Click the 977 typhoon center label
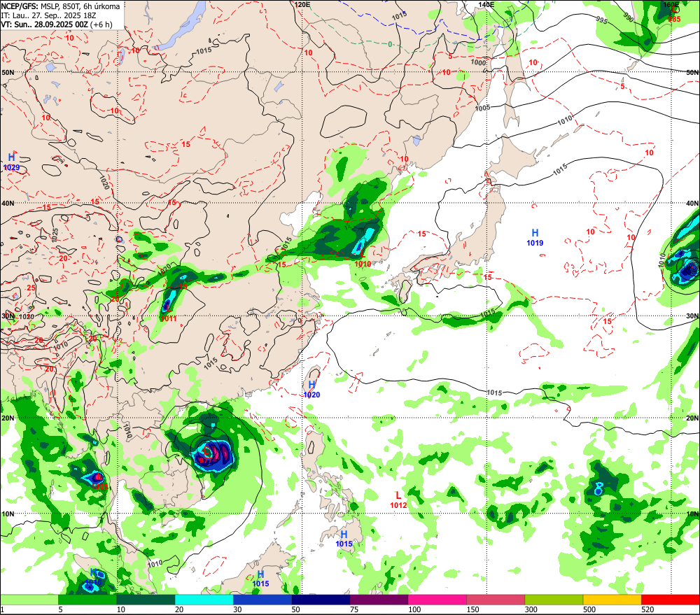Viewport: 700px width, 615px height. 205,460
